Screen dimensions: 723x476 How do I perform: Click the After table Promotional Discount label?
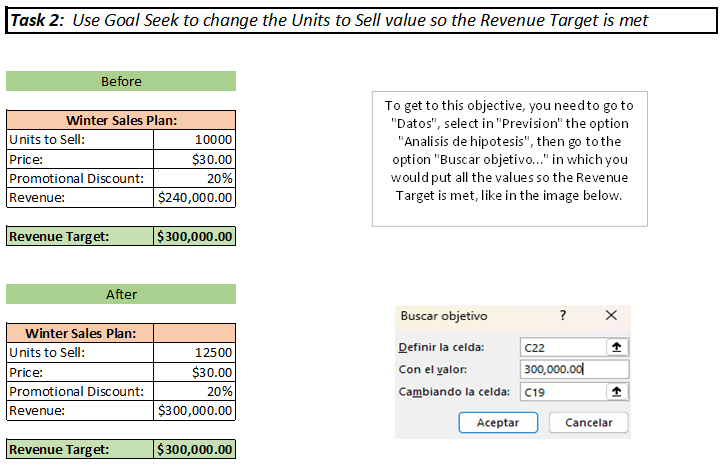coord(80,391)
